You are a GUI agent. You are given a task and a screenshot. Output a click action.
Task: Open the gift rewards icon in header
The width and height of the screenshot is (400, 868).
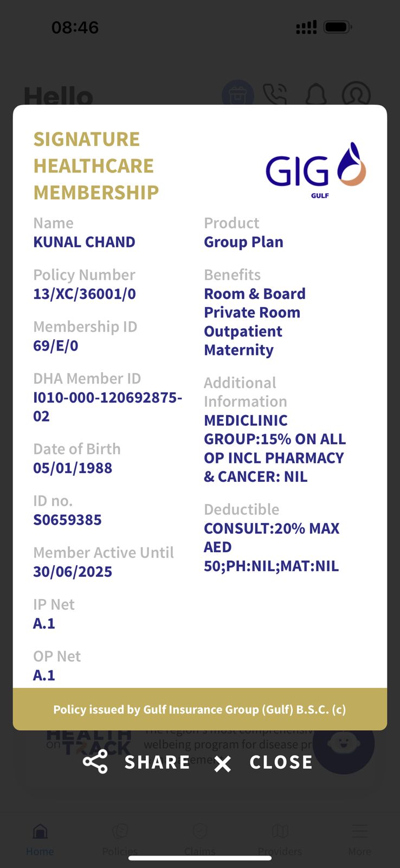click(x=238, y=94)
